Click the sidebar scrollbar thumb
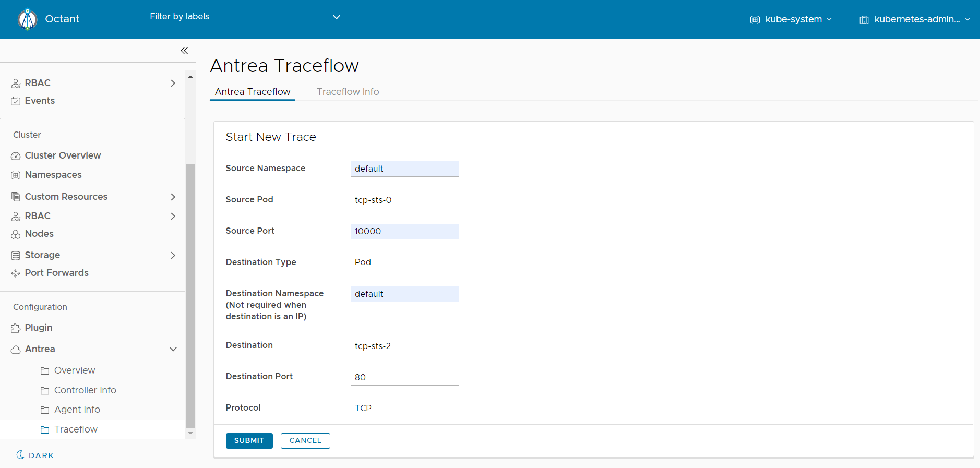This screenshot has width=980, height=468. [x=190, y=296]
